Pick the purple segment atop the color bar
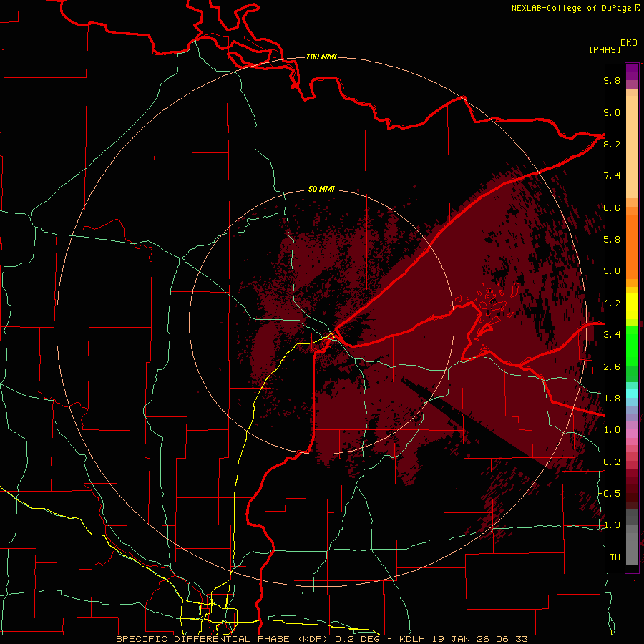The image size is (644, 644). pos(632,72)
